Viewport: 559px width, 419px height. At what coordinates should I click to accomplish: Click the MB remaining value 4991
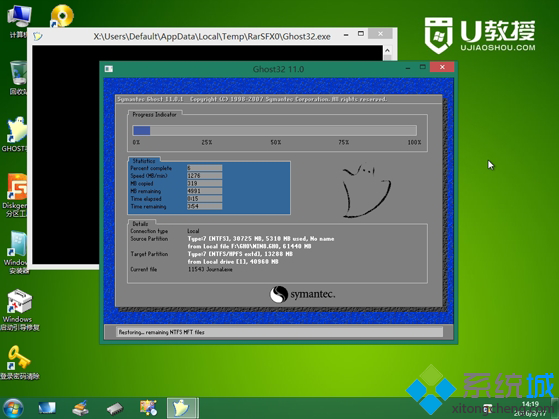205,191
